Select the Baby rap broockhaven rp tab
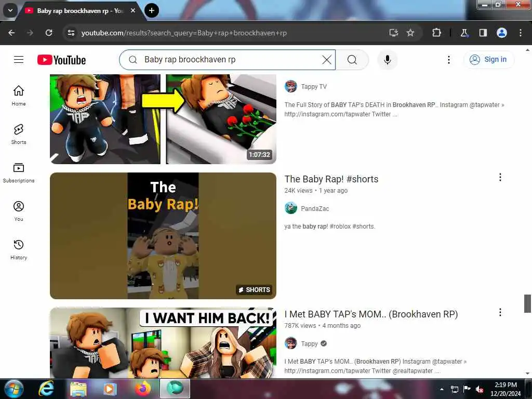The height and width of the screenshot is (399, 532). (x=80, y=10)
